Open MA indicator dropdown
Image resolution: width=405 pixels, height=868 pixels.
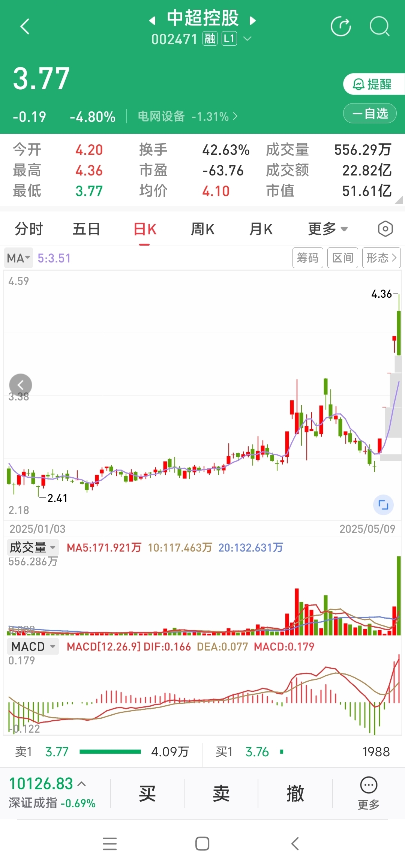click(x=18, y=258)
